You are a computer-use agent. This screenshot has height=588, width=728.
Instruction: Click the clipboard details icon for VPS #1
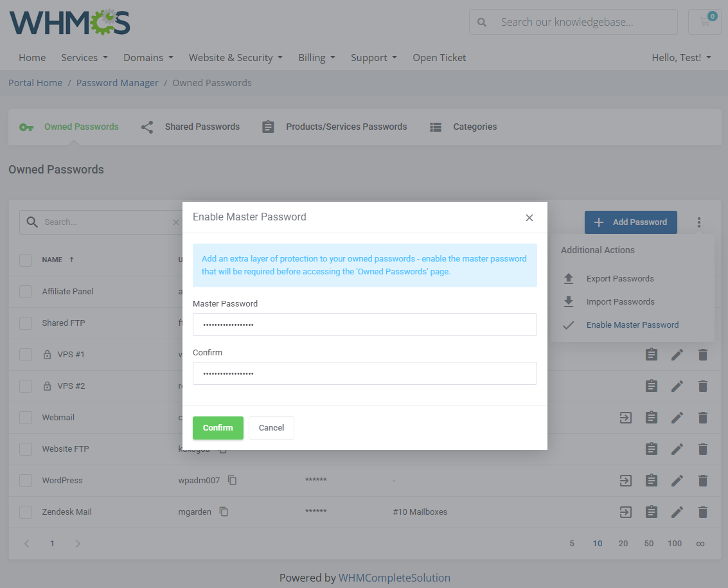[651, 355]
